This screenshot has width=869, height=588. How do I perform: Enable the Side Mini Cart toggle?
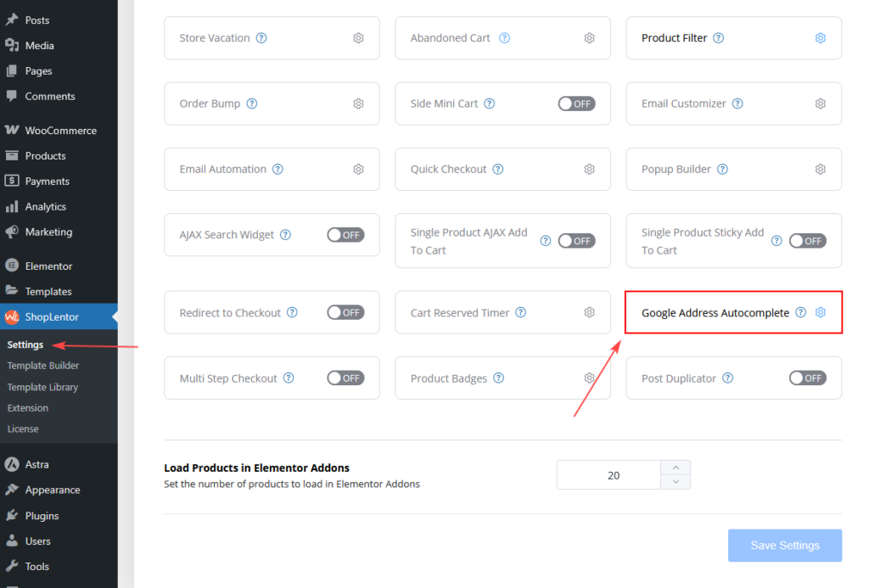[576, 104]
